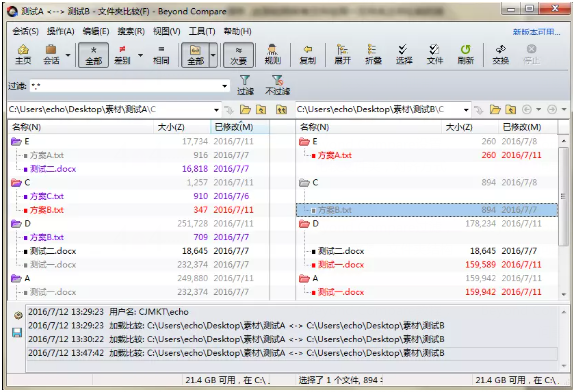This screenshot has width=573, height=392.
Task: Click the log panel save disk icon
Action: [17, 332]
